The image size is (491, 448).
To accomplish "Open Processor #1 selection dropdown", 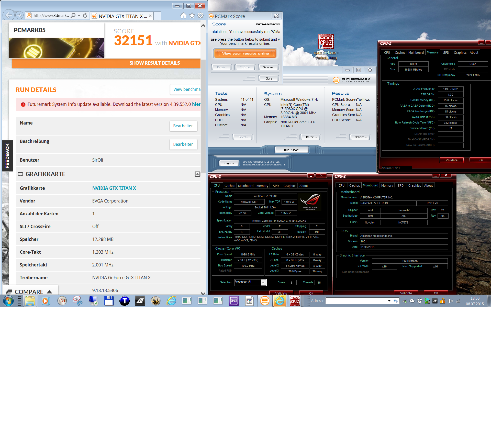I will tap(263, 282).
